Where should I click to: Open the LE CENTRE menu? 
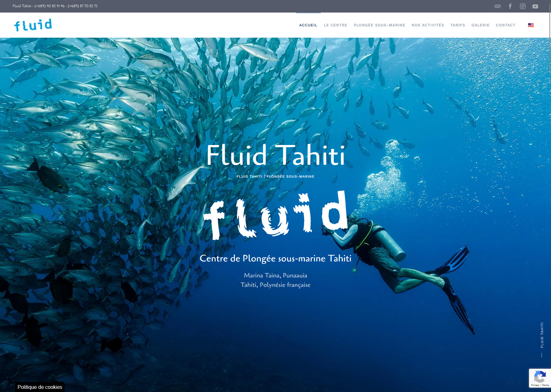335,25
